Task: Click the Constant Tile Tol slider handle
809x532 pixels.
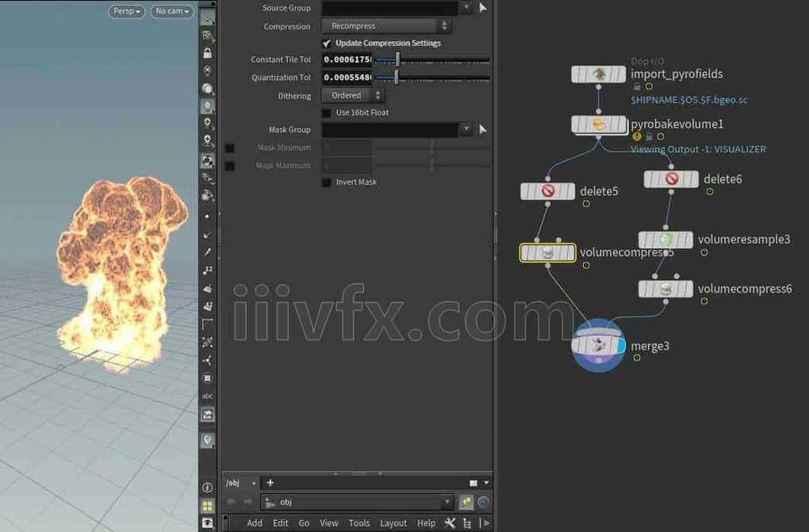Action: point(397,59)
